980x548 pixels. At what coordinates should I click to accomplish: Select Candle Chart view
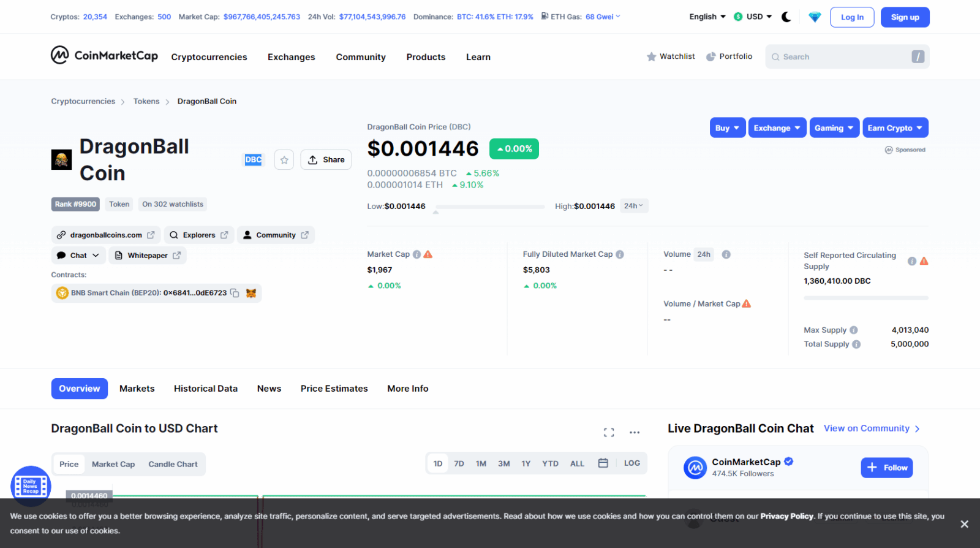point(173,464)
